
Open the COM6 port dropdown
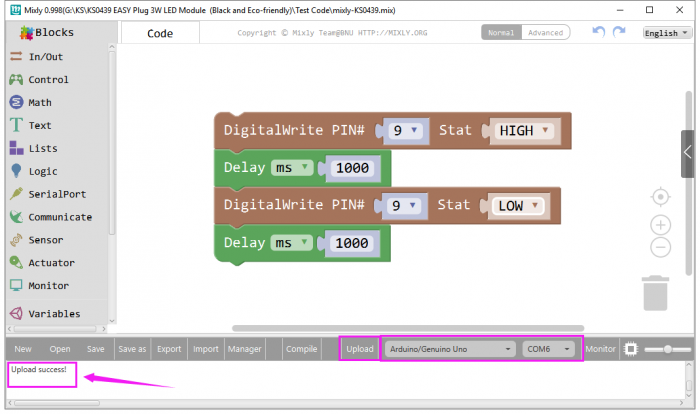click(550, 349)
